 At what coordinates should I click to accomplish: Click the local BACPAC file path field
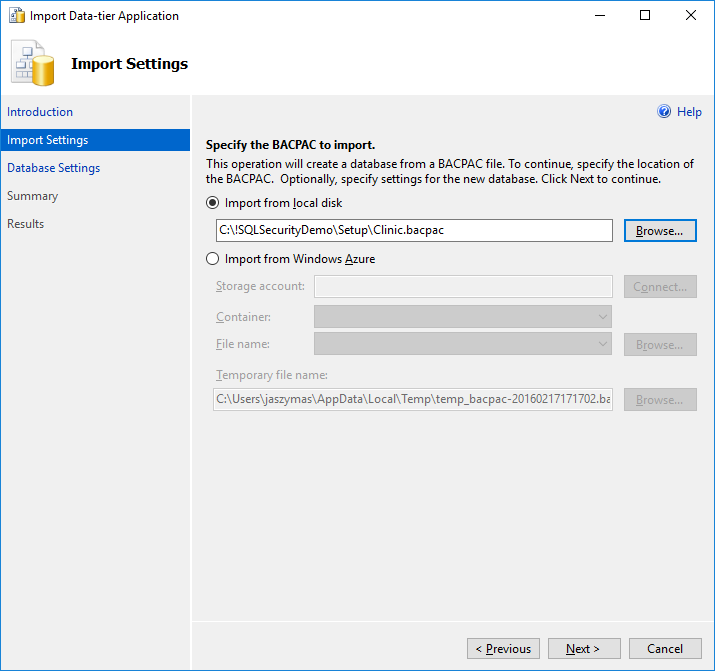tap(413, 231)
